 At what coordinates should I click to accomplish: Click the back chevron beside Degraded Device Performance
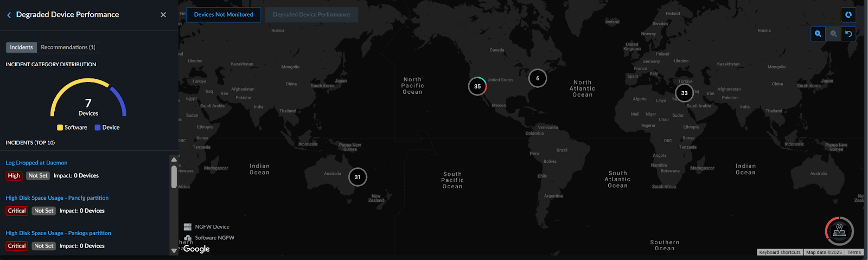[9, 15]
